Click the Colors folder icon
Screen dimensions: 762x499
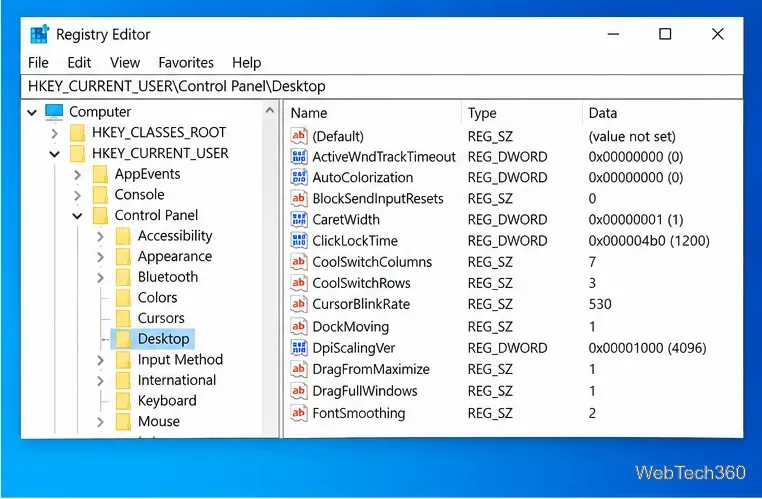(x=123, y=297)
